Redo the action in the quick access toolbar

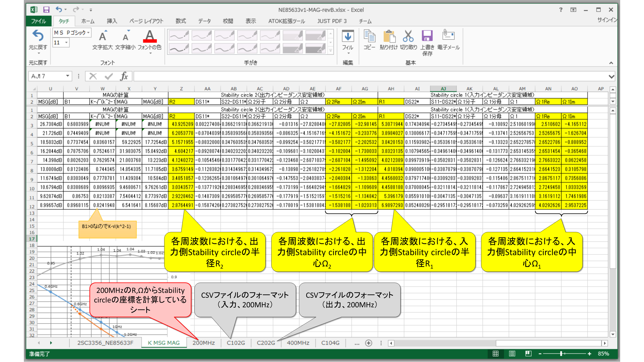tap(76, 10)
